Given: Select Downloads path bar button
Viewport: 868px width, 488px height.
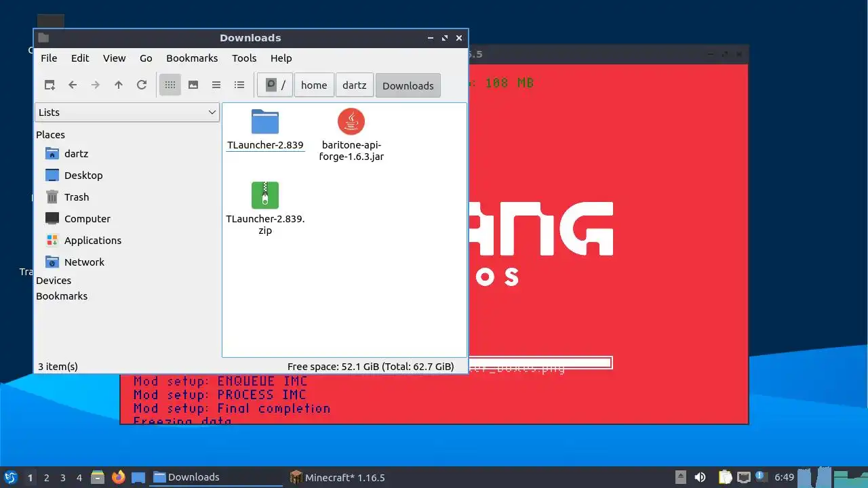Looking at the screenshot, I should (x=408, y=85).
